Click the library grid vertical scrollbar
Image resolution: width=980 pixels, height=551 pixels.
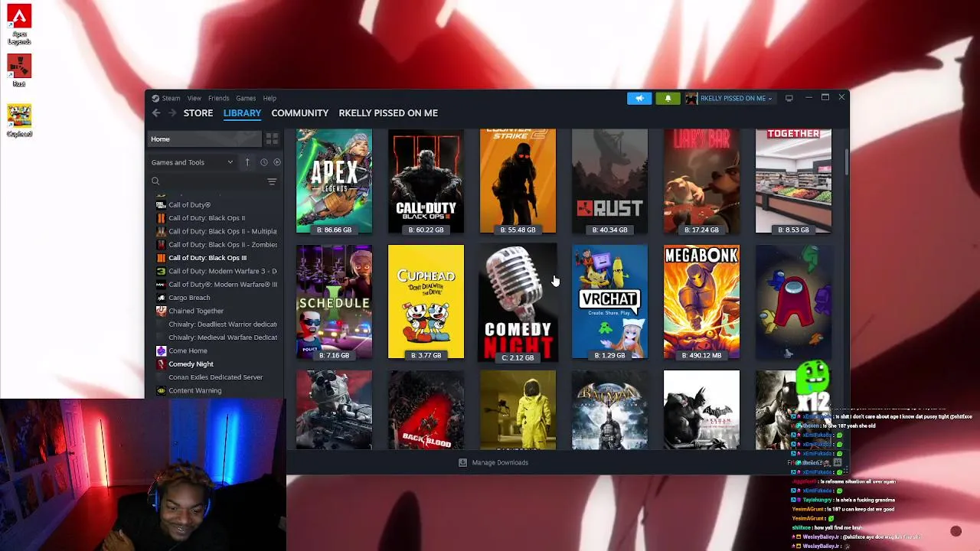(x=846, y=161)
